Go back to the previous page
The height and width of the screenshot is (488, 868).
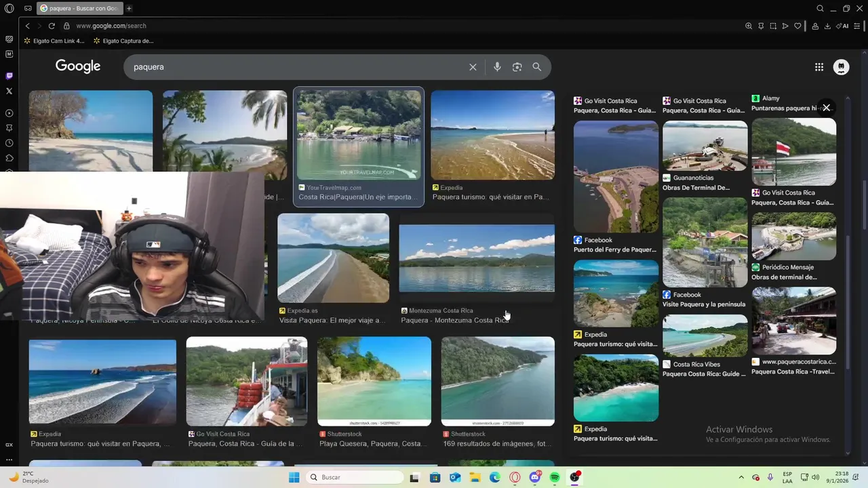tap(27, 26)
